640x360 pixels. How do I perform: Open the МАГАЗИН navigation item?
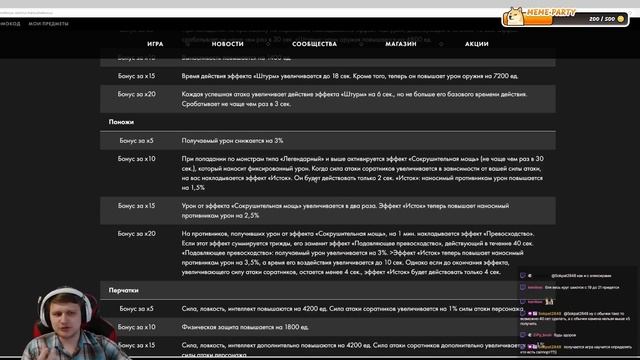pos(401,44)
